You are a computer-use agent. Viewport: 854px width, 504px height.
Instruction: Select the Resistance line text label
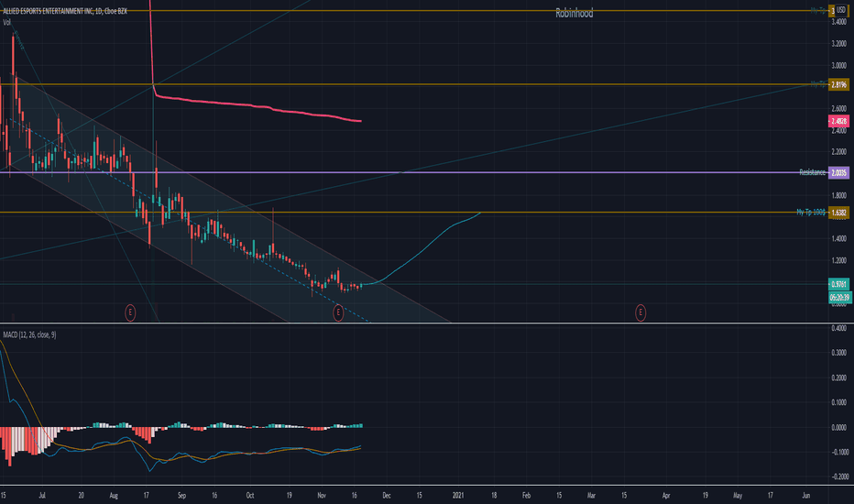pos(812,172)
